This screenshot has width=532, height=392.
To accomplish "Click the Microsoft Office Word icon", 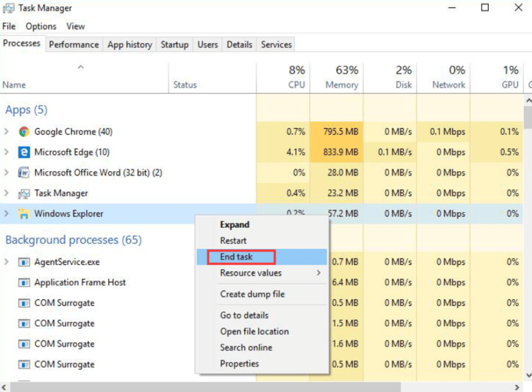I will (24, 173).
